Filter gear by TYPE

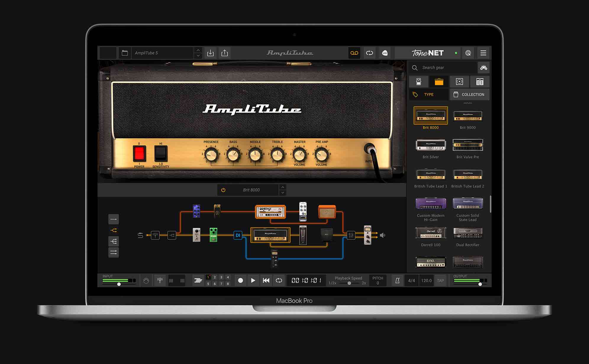429,95
